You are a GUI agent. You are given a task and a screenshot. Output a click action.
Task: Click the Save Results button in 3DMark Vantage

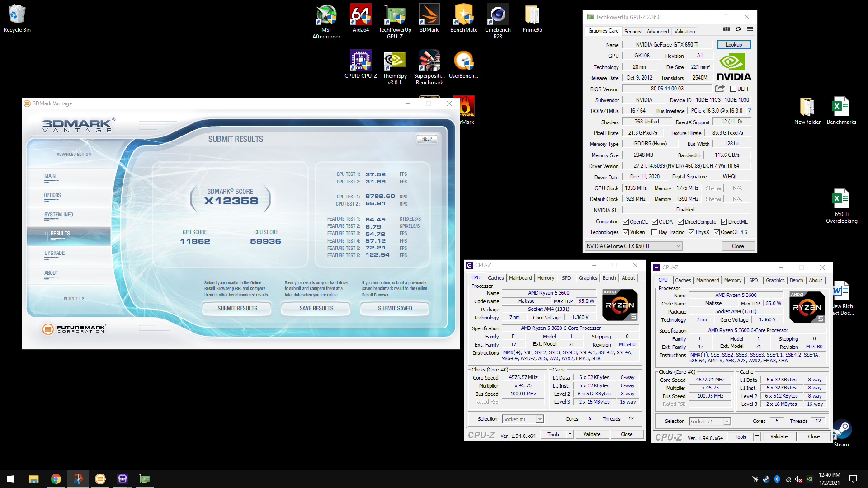pos(316,309)
